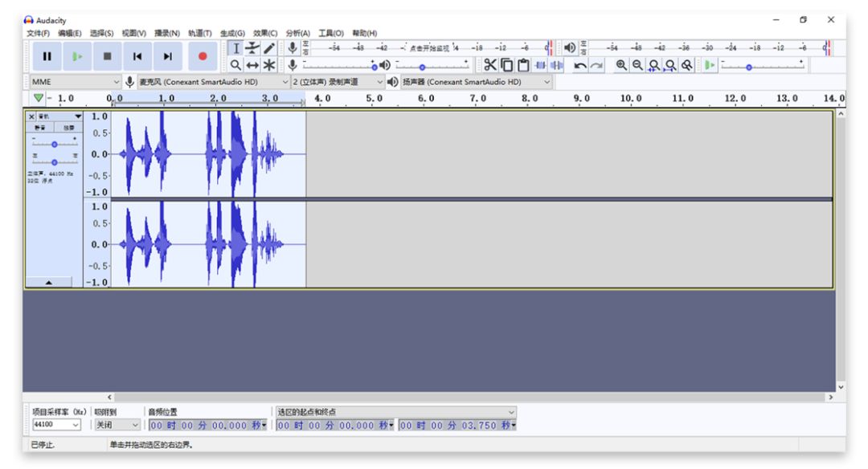Image resolution: width=868 pixels, height=469 pixels.
Task: Click the red Record button
Action: click(203, 56)
